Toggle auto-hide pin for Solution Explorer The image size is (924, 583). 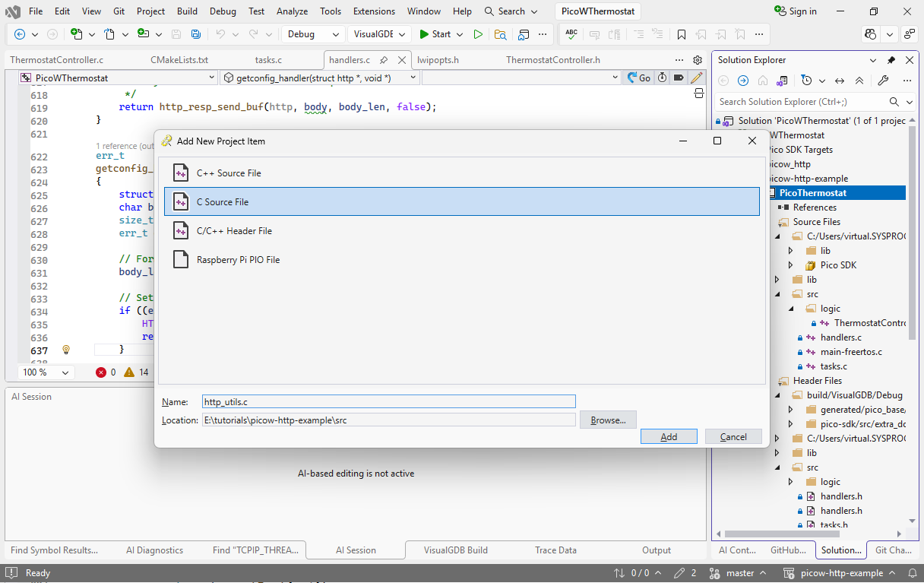pos(891,60)
